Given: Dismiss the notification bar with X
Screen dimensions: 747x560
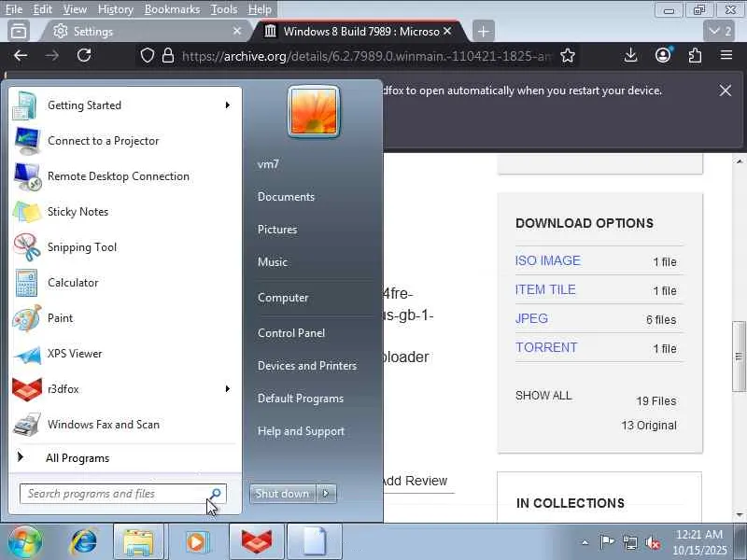Looking at the screenshot, I should click(x=726, y=91).
